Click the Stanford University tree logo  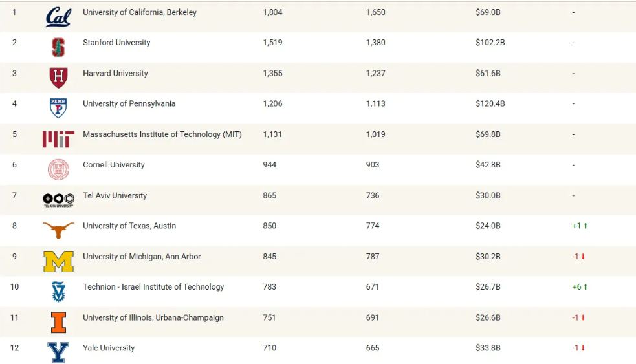pos(58,47)
